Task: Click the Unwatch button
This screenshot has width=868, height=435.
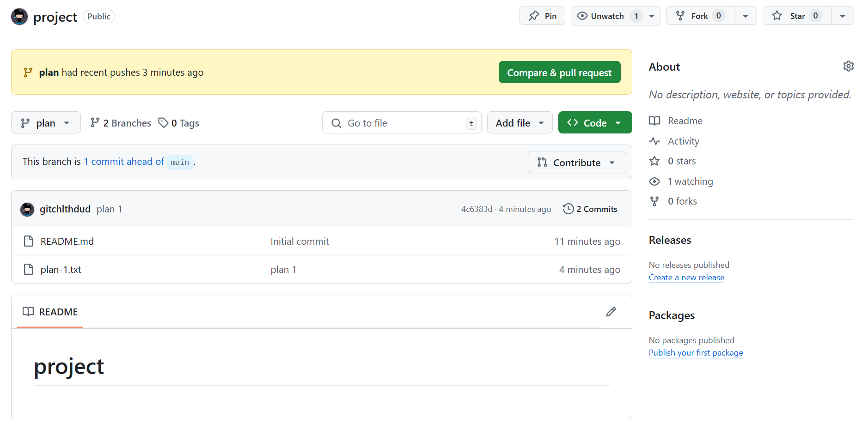Action: (x=607, y=16)
